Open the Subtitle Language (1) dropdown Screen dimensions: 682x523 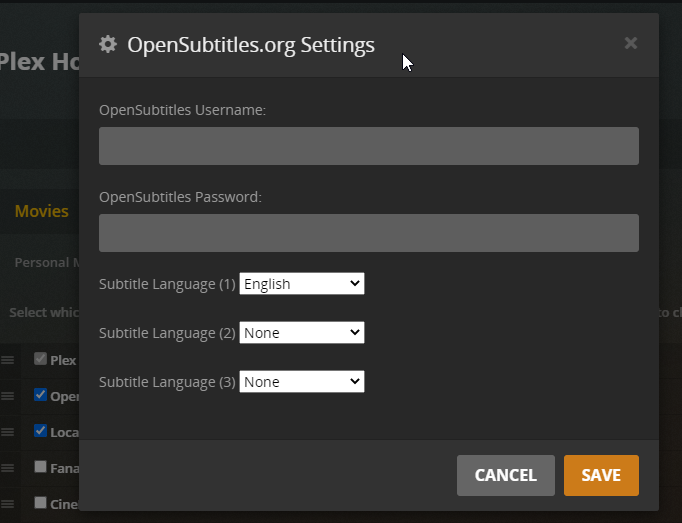(x=302, y=284)
